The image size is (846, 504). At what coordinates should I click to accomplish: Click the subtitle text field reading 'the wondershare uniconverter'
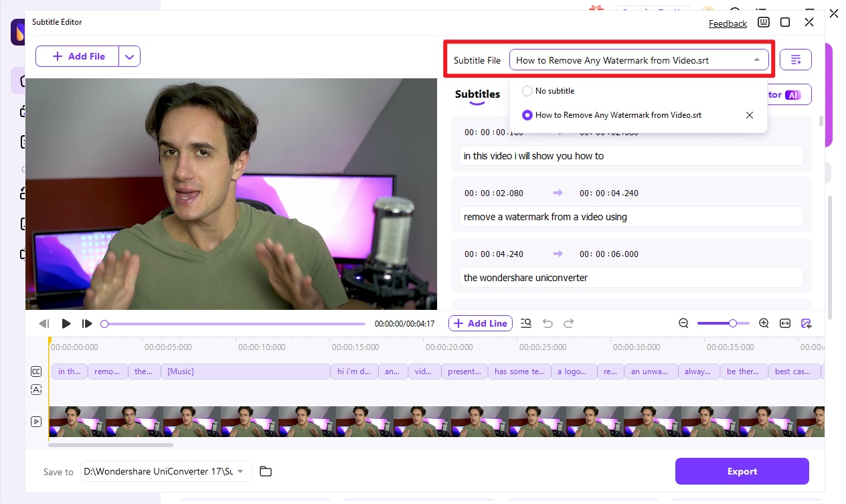[630, 277]
